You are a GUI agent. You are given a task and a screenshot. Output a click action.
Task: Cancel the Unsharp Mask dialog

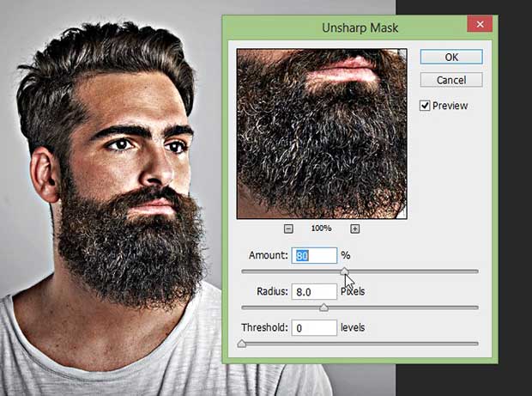pyautogui.click(x=451, y=80)
